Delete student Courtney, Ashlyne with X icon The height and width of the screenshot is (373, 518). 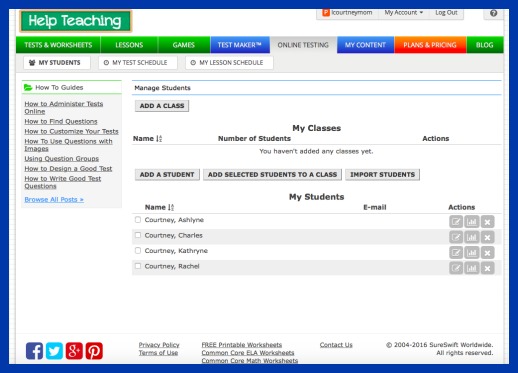(x=487, y=222)
